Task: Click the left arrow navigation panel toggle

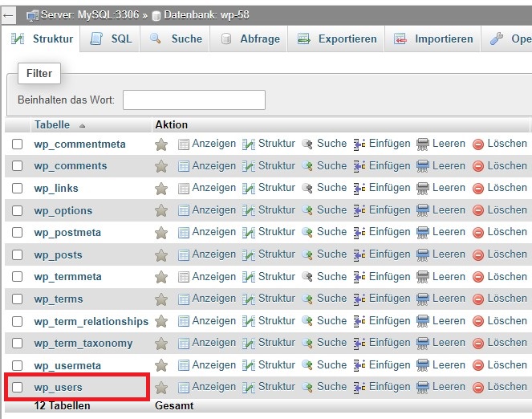Action: click(8, 15)
